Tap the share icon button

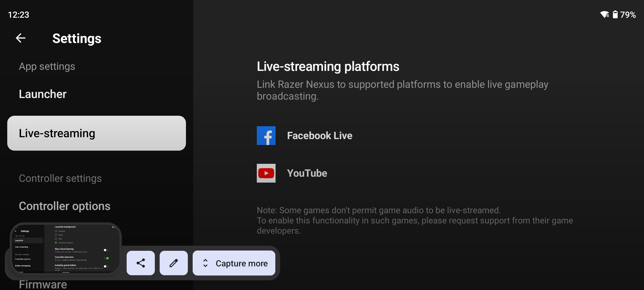click(141, 263)
